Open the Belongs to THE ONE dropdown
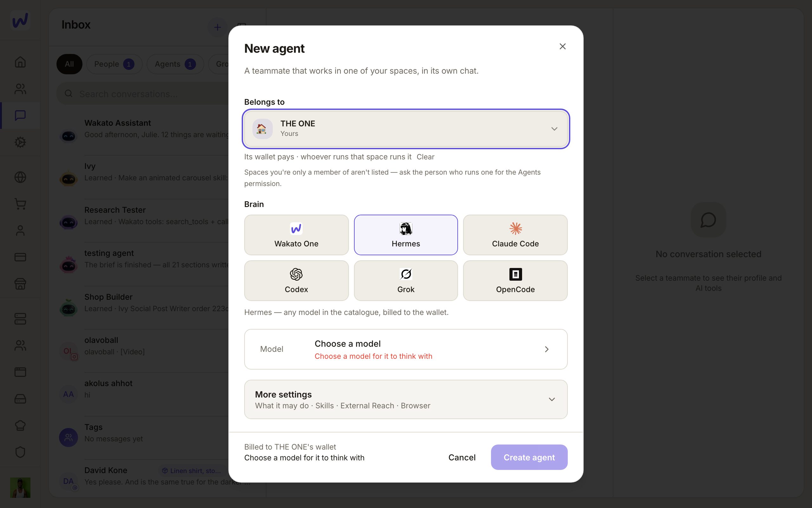The height and width of the screenshot is (508, 812). click(x=406, y=129)
